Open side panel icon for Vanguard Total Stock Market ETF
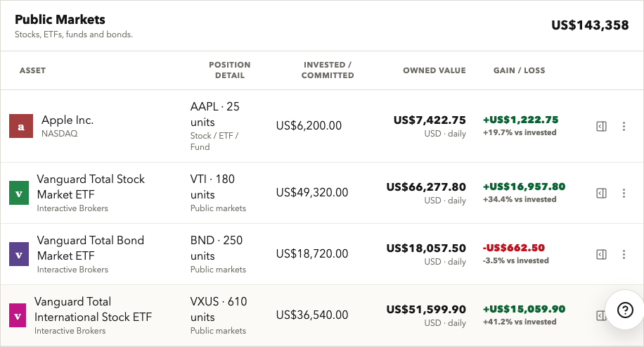Screen dimensions: 644x347 pyautogui.click(x=601, y=193)
